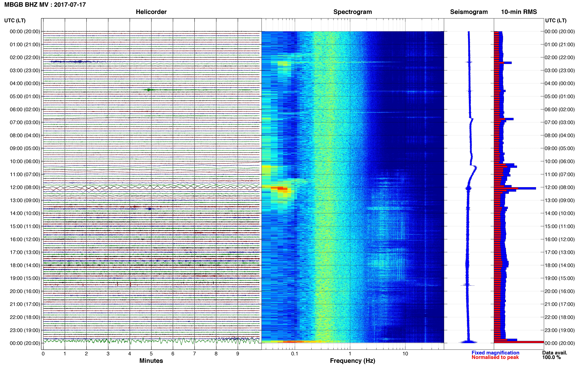
Task: Click the 06:00 (02:00) label beside the RMS panel
Action: [x=560, y=110]
